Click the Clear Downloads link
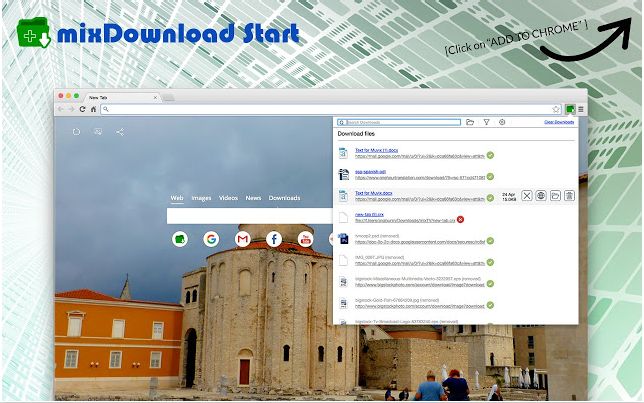Screen dimensions: 644x403 pyautogui.click(x=559, y=122)
